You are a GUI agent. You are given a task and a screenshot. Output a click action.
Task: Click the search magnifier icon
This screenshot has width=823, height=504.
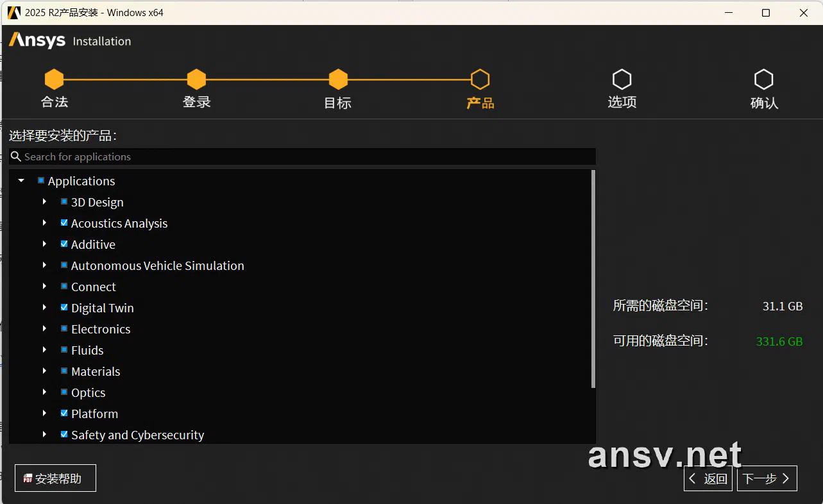coord(16,156)
